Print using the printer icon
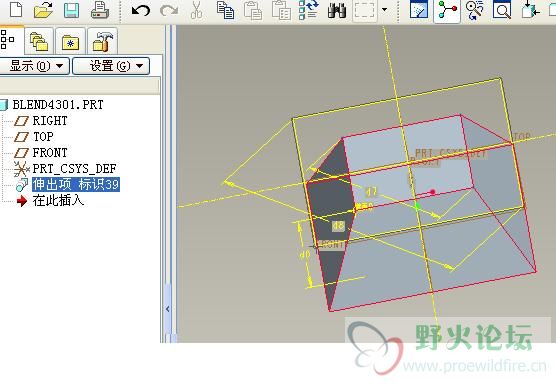Screen dimensions: 556x384 point(100,10)
